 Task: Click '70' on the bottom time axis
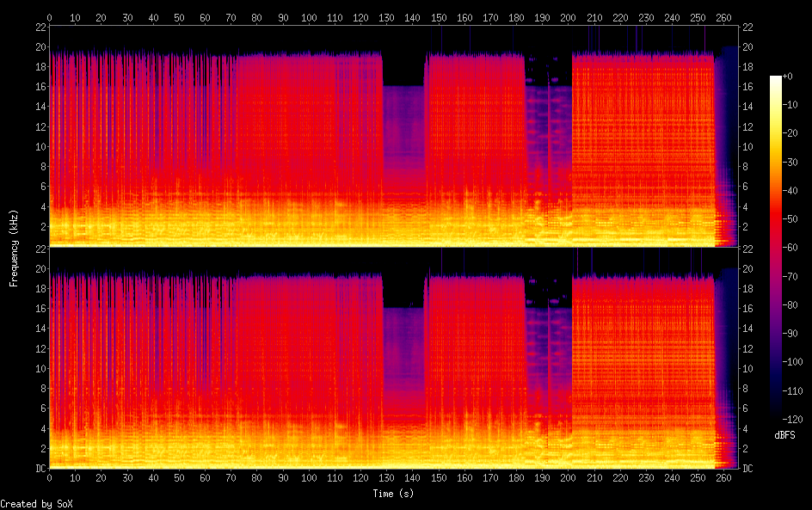pyautogui.click(x=231, y=478)
